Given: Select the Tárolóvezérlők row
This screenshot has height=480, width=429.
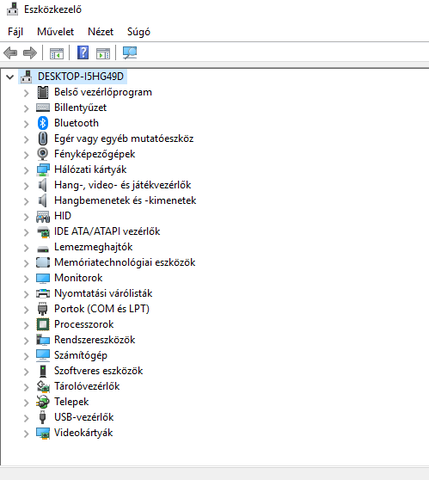Looking at the screenshot, I should click(87, 386).
